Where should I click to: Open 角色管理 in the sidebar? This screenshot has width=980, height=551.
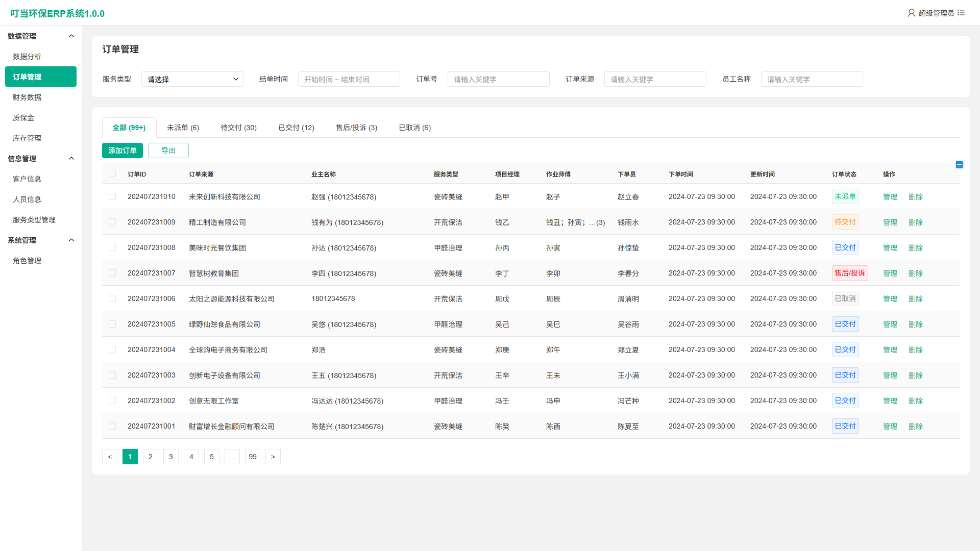41,260
